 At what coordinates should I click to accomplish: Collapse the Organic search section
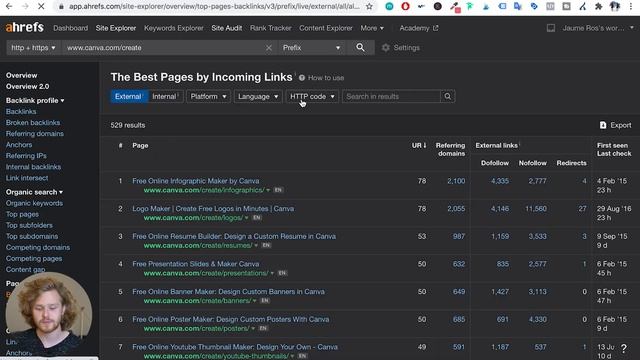click(x=34, y=192)
